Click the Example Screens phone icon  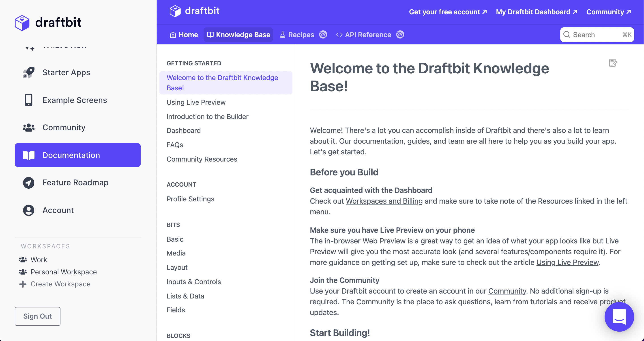[x=29, y=100]
